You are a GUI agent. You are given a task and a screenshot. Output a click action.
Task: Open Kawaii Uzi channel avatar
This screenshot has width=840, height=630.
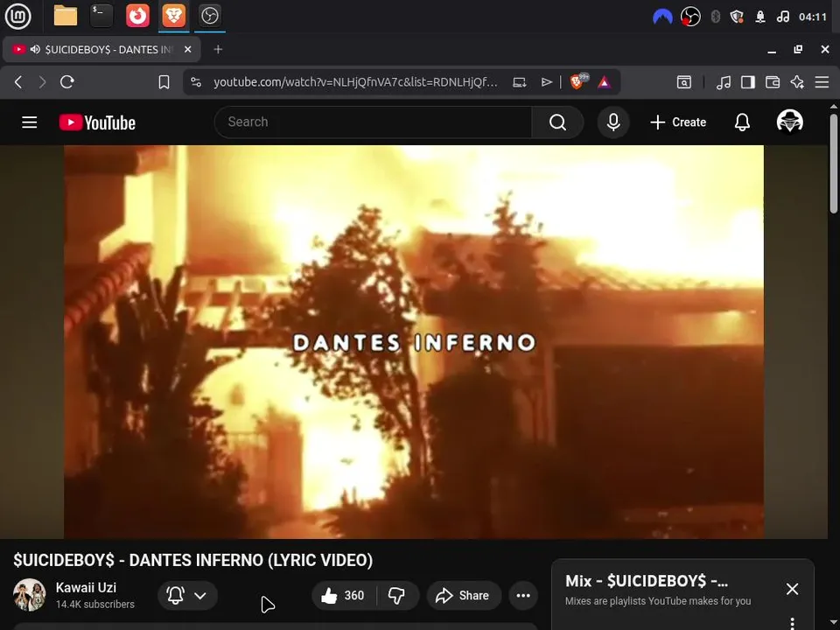coord(30,595)
